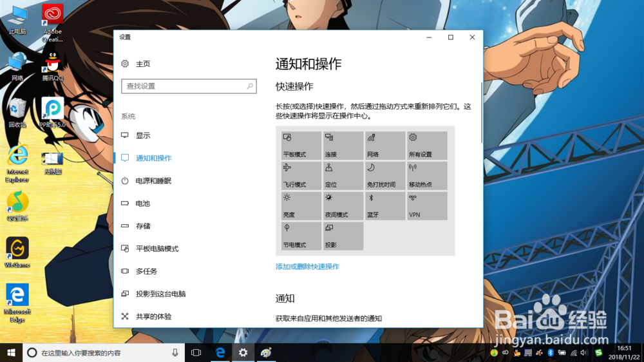The width and height of the screenshot is (644, 362).
Task: Click the taskbar Cortana search box
Action: [x=104, y=352]
